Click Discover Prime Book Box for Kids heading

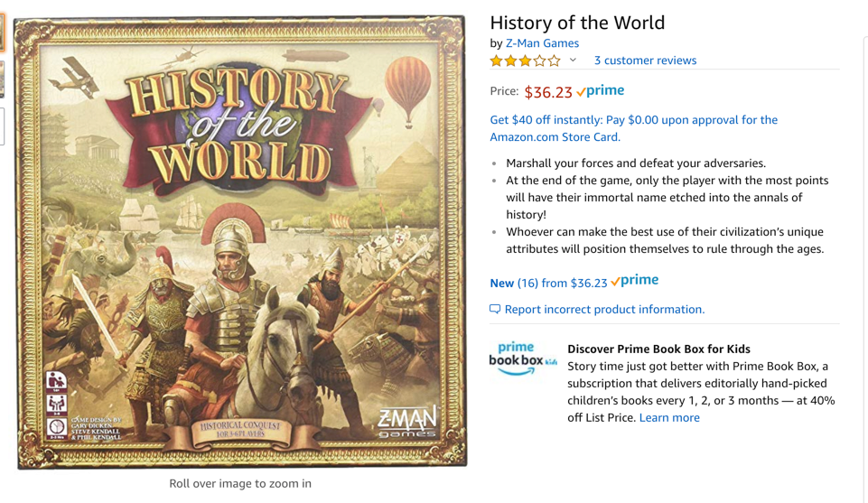[x=658, y=349]
